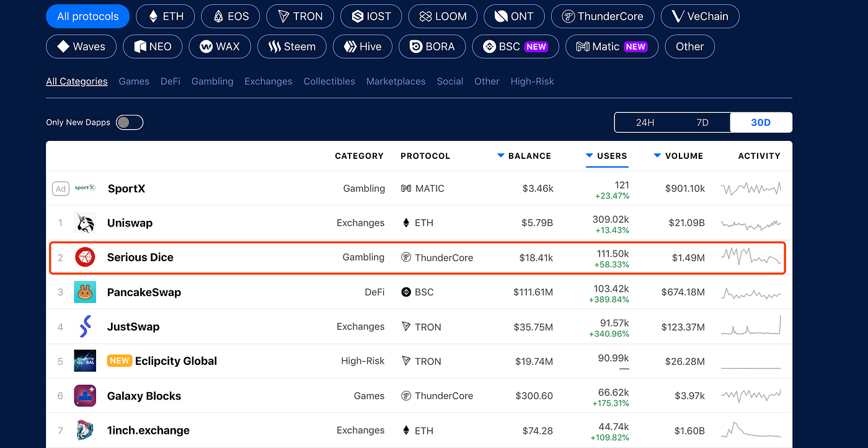The height and width of the screenshot is (448, 868).
Task: Click the Galaxy Blocks logo
Action: 85,396
